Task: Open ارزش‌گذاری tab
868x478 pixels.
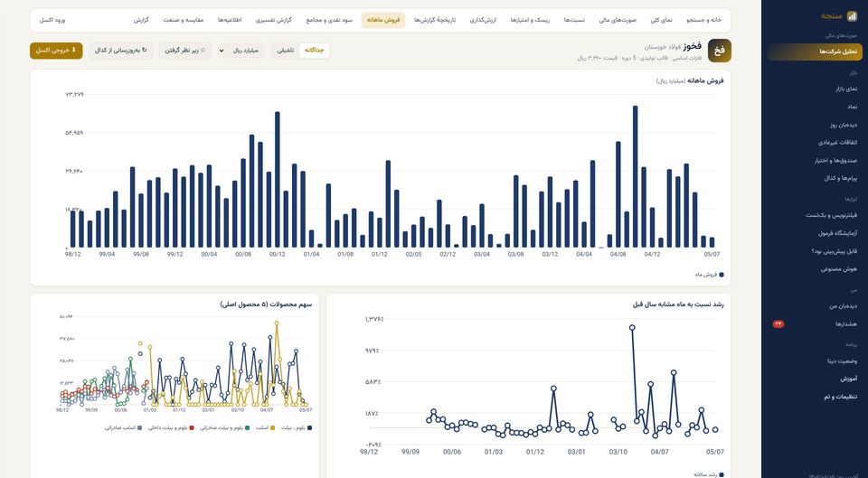Action: click(x=483, y=20)
